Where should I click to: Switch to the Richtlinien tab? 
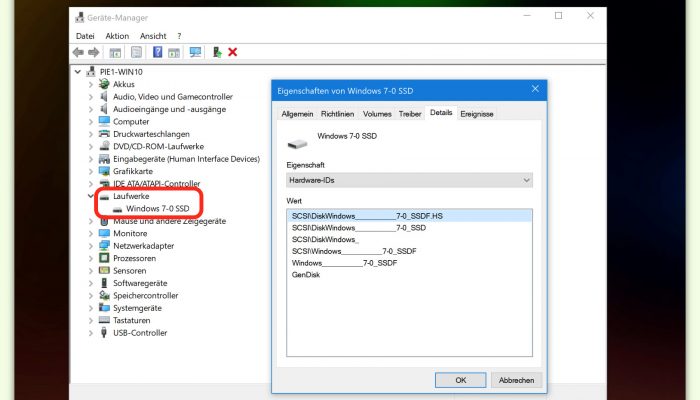coord(338,114)
